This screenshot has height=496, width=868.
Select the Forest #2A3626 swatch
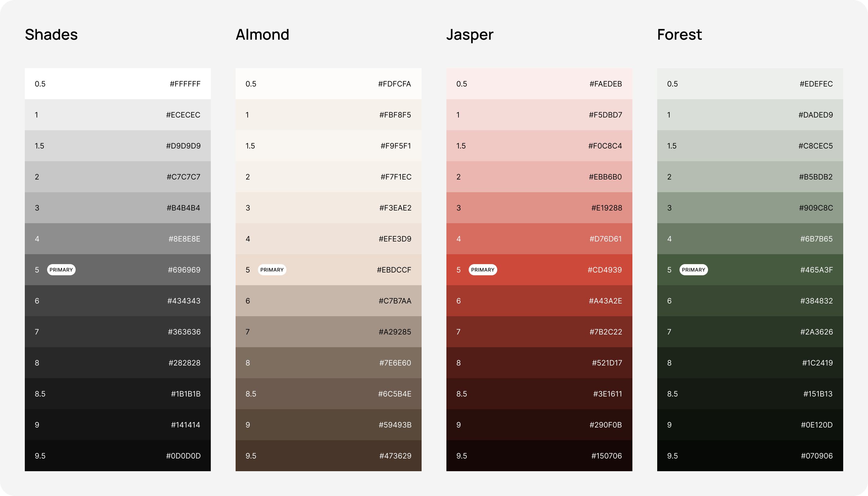[x=750, y=332]
